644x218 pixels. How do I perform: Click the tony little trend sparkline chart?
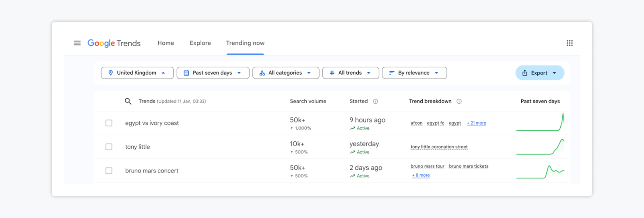point(540,147)
